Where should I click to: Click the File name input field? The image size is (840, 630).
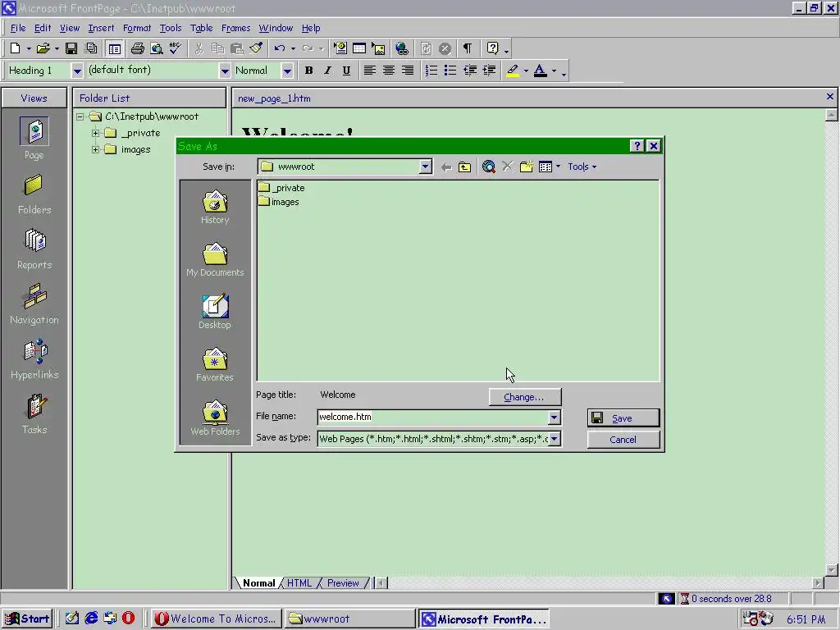pyautogui.click(x=433, y=417)
